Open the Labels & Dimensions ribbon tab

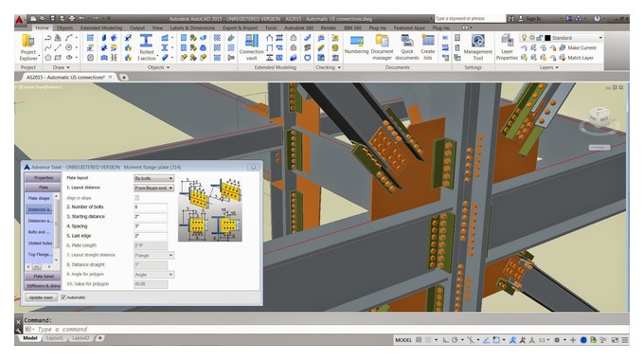click(192, 27)
